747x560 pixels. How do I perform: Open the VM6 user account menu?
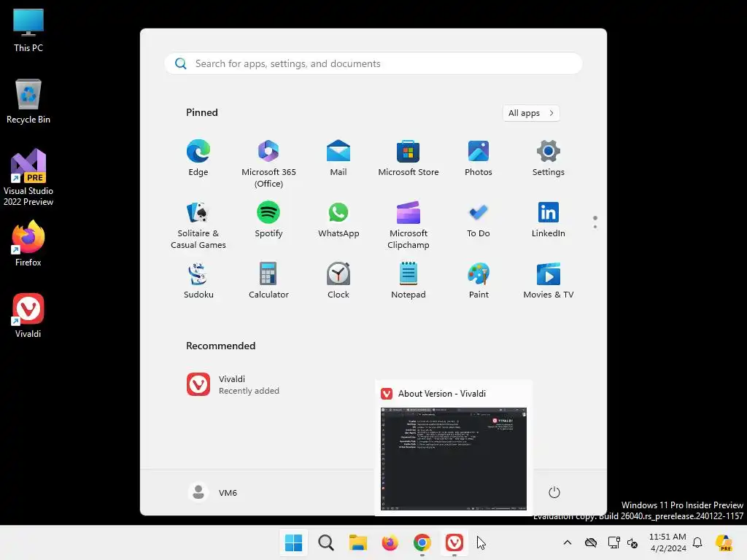coord(213,492)
